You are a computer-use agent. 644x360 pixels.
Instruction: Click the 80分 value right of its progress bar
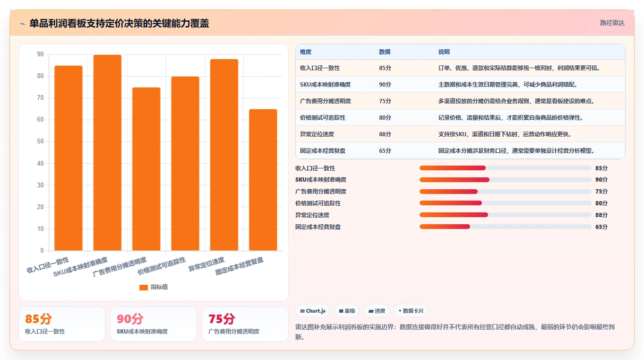tap(601, 203)
